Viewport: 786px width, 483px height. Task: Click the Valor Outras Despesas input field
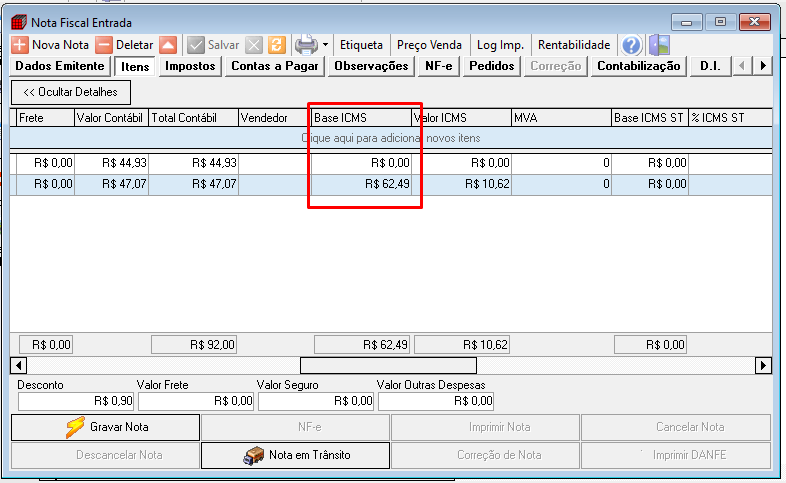436,401
